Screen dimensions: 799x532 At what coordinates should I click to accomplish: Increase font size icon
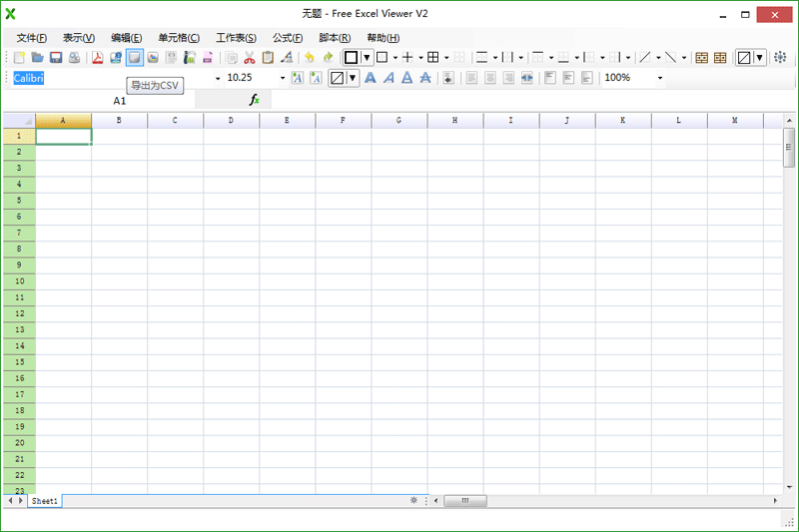click(297, 78)
